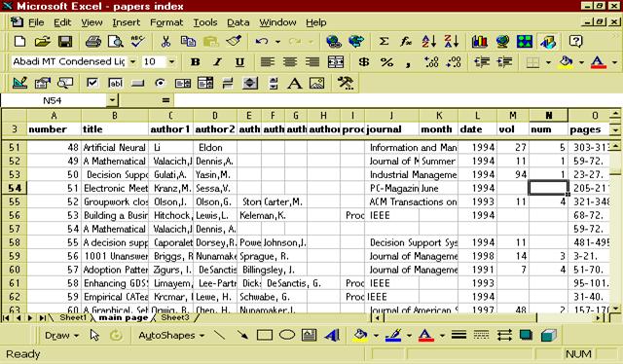Select the Check Box control in Forms toolbar
The image size is (623, 364).
[92, 83]
